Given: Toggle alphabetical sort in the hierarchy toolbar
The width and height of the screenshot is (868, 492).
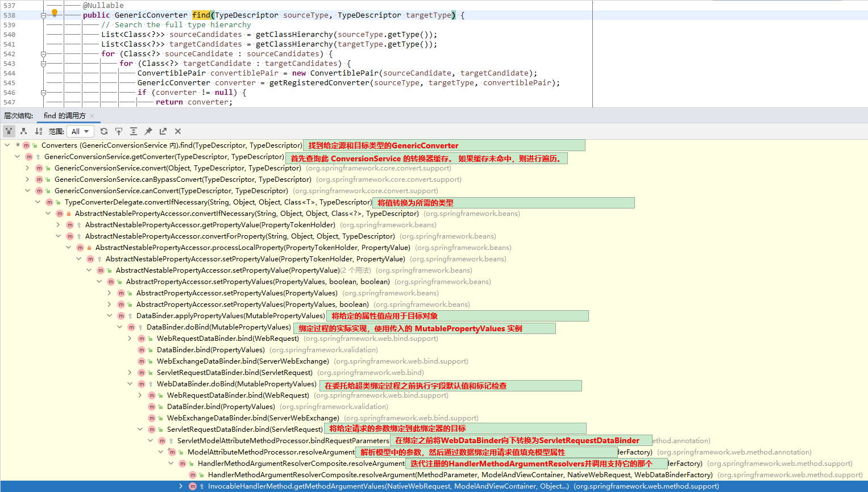Looking at the screenshot, I should [x=39, y=131].
